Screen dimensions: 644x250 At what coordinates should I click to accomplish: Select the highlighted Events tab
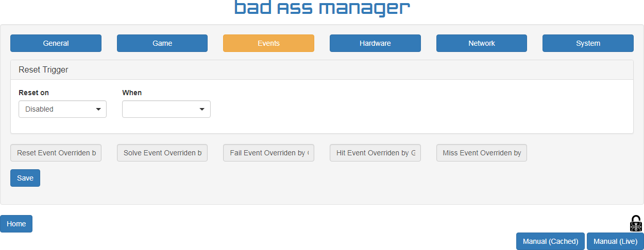(x=268, y=43)
